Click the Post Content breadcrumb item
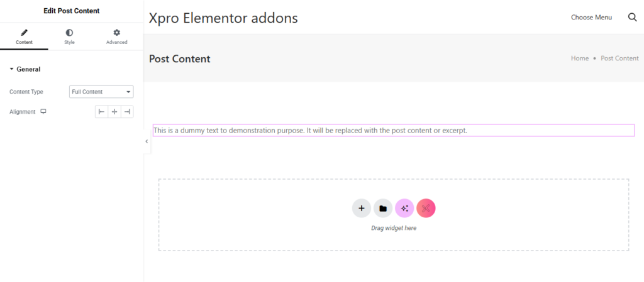 [x=619, y=58]
